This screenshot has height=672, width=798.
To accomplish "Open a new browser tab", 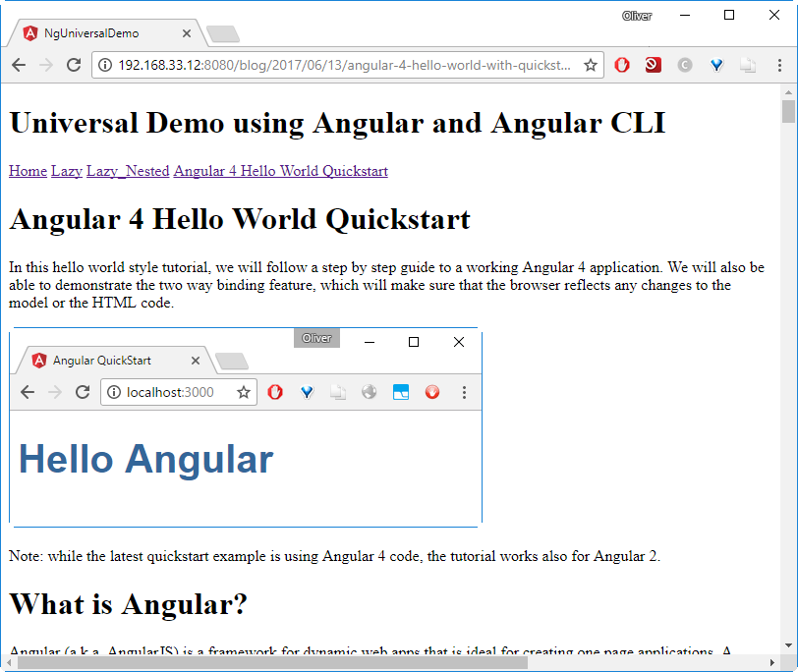I will 224,34.
